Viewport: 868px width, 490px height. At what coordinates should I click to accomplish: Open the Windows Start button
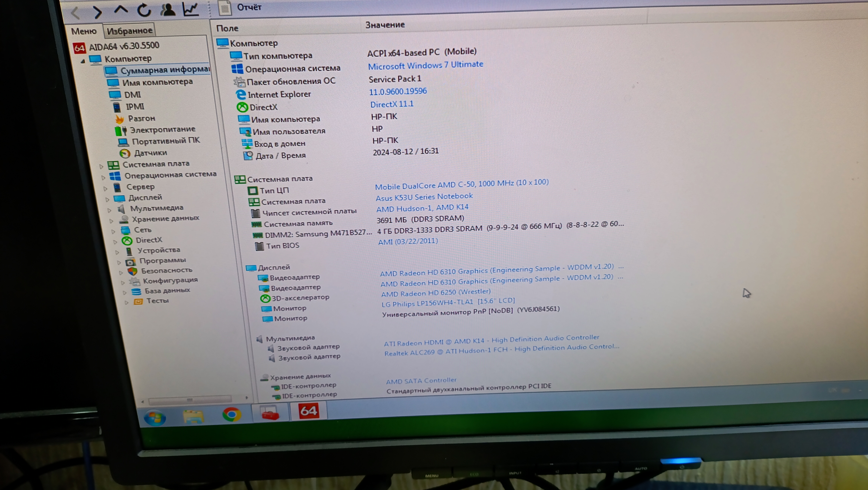pos(155,418)
